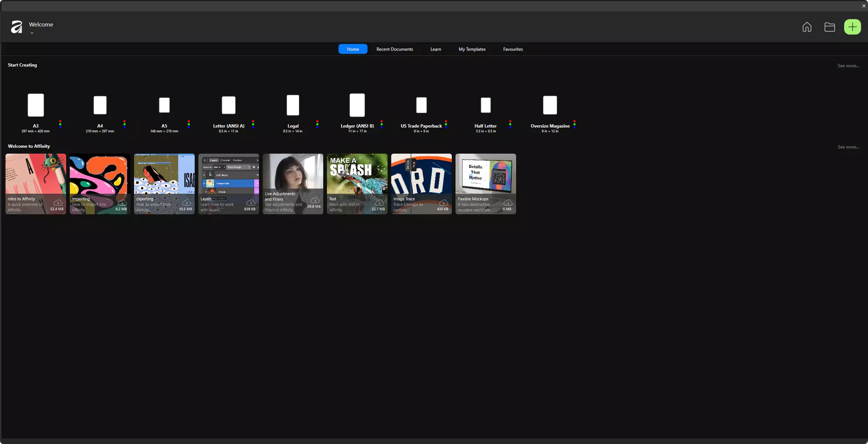Viewport: 868px width, 444px height.
Task: Download Importing sample via cloud icon
Action: click(x=122, y=203)
